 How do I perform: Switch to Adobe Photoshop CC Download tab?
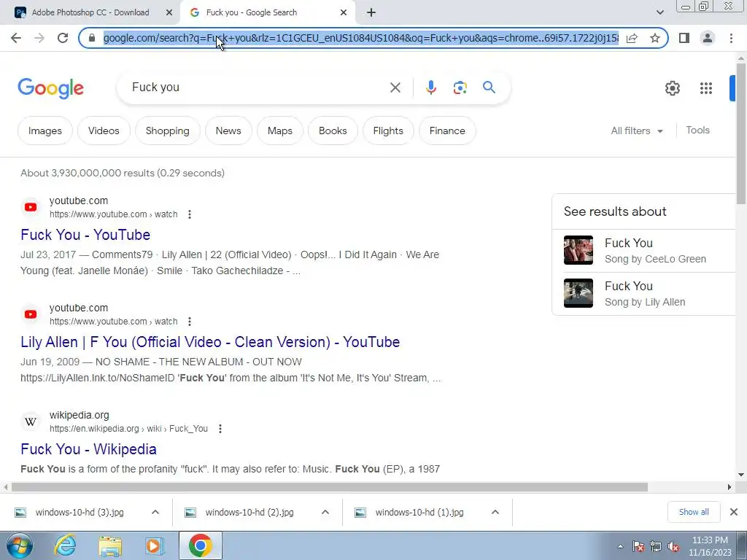pyautogui.click(x=90, y=13)
